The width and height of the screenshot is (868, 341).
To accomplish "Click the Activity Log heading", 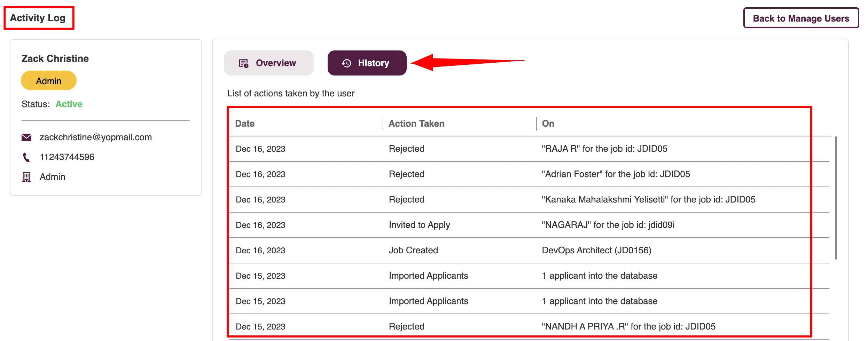I will 38,18.
